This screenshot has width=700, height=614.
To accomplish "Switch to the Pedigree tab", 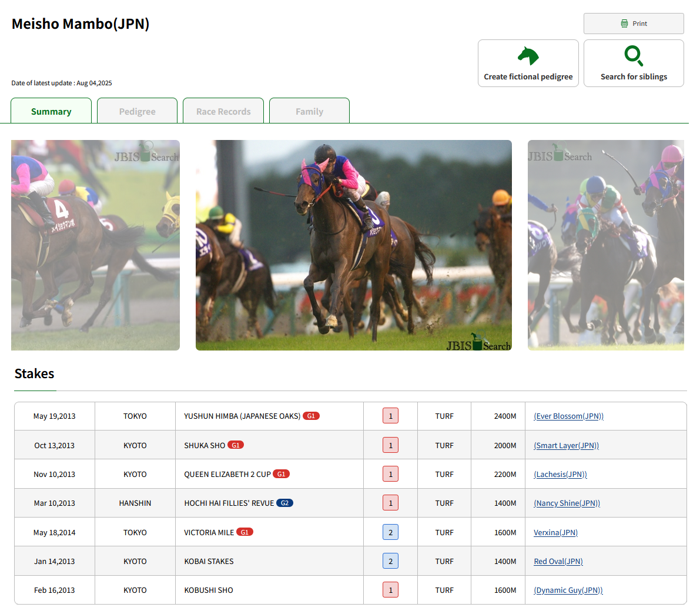I will click(137, 111).
